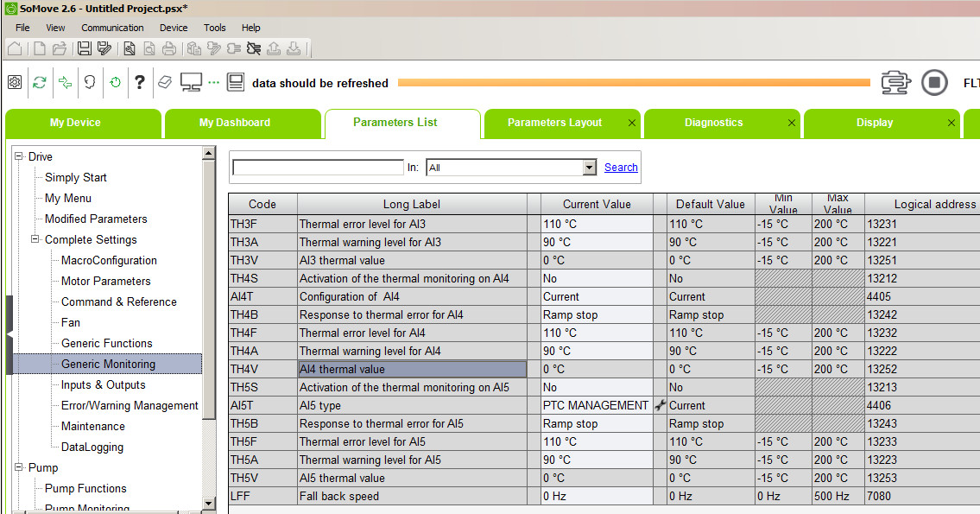Collapse the Complete Settings node
The width and height of the screenshot is (980, 514).
click(x=35, y=239)
